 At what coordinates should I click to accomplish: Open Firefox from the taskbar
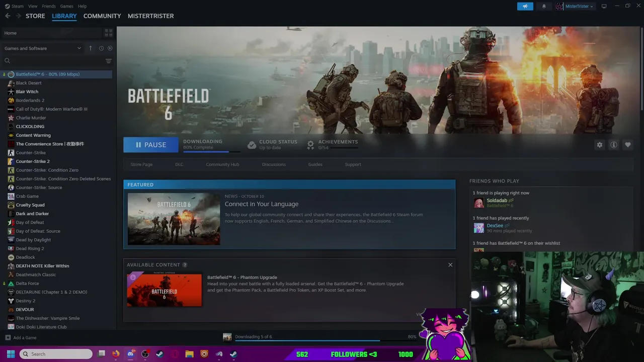coord(116,354)
